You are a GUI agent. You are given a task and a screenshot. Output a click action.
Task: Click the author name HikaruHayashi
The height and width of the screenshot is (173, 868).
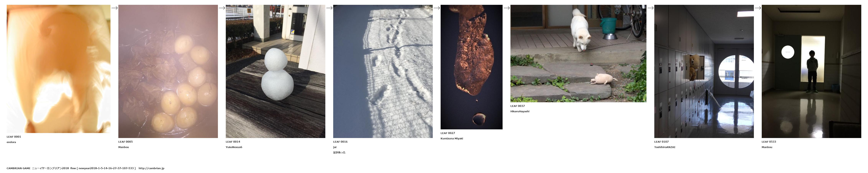[x=520, y=111]
